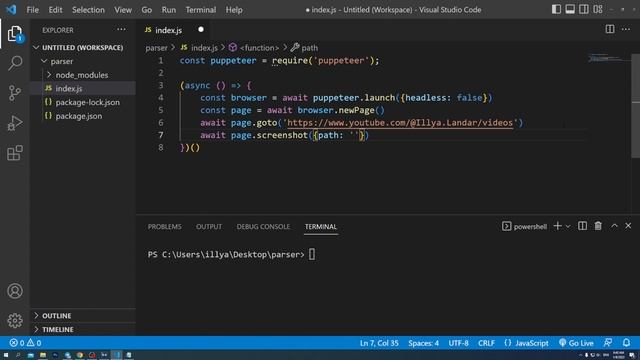Click 'CRLF' line ending selector
Viewport: 640px width, 360px height.
(486, 343)
